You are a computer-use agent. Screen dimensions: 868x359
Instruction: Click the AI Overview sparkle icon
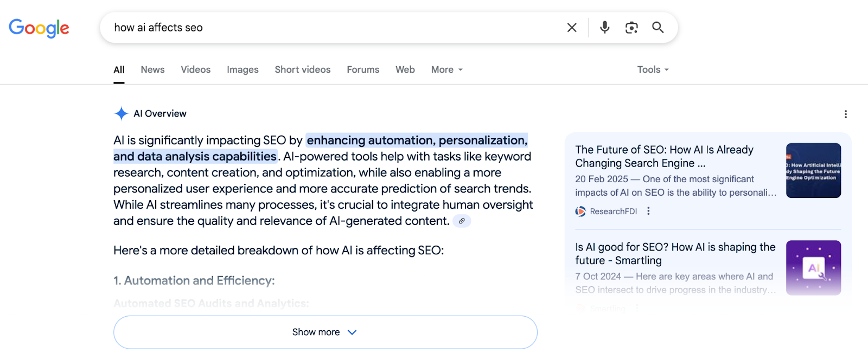(x=121, y=113)
